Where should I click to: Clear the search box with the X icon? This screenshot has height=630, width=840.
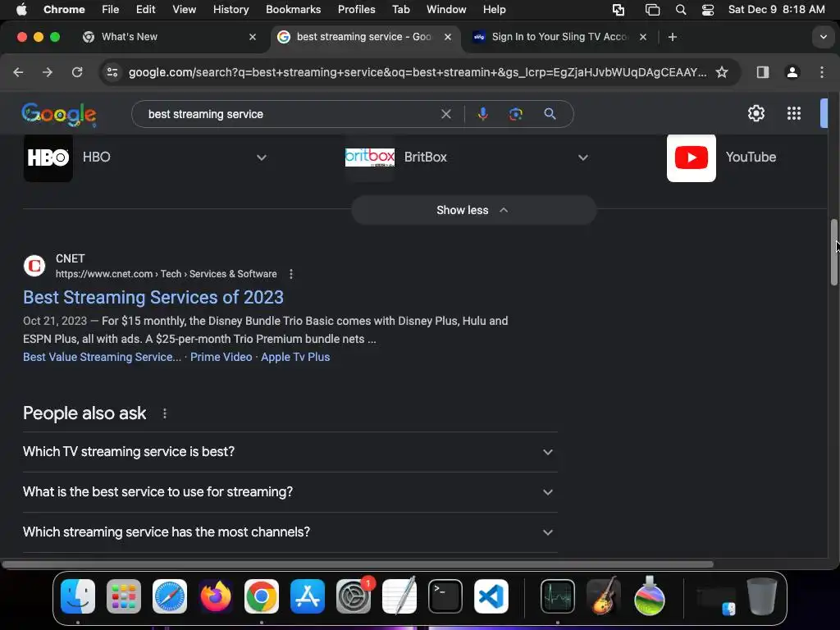tap(445, 114)
